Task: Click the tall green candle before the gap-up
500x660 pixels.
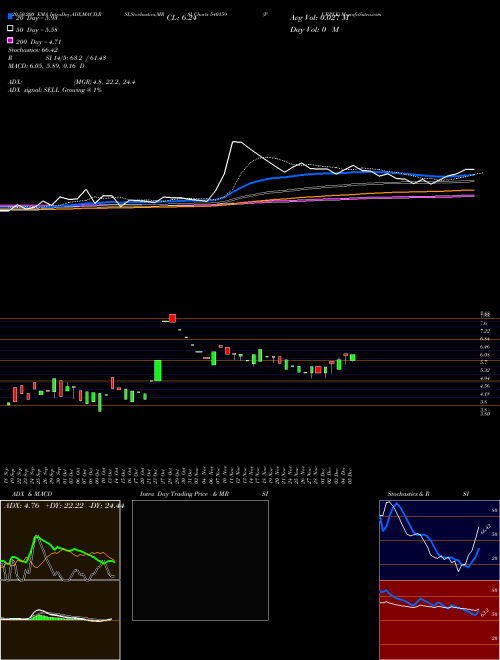Action: click(x=157, y=370)
